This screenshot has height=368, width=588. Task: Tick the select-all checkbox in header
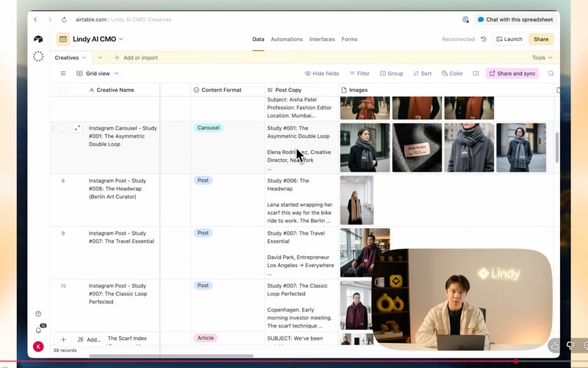coord(63,90)
